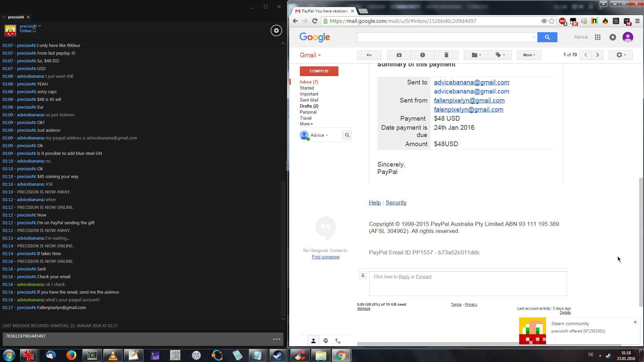
Task: Expand the Gmail product switcher dropdown
Action: pos(310,55)
